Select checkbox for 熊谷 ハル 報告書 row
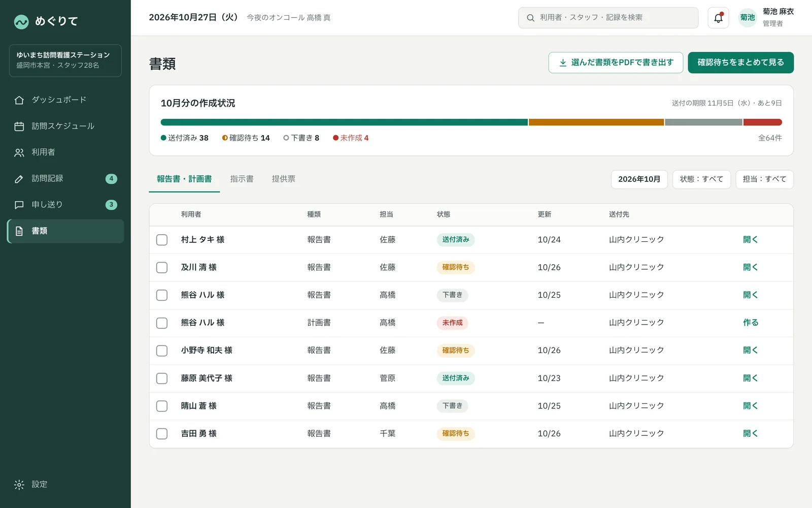The width and height of the screenshot is (812, 508). [162, 295]
